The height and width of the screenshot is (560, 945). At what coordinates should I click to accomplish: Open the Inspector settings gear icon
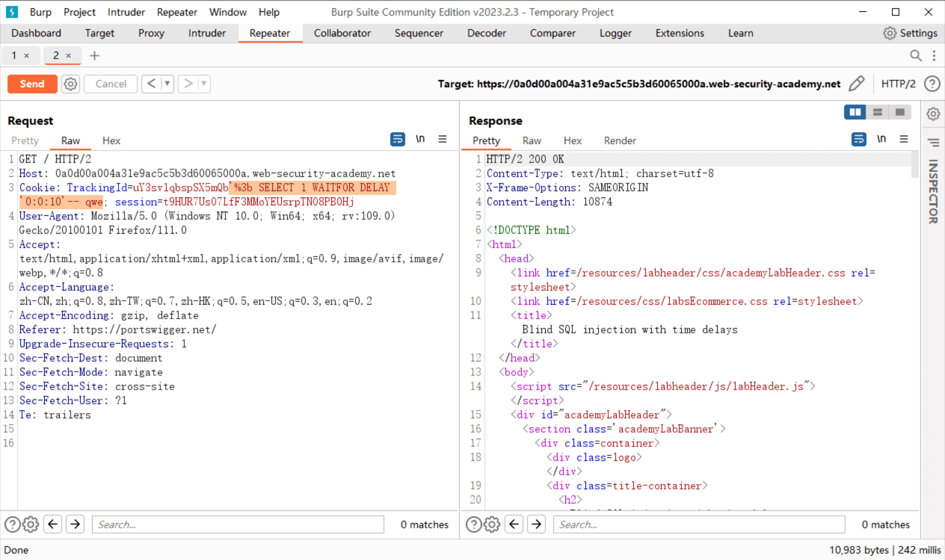[933, 114]
